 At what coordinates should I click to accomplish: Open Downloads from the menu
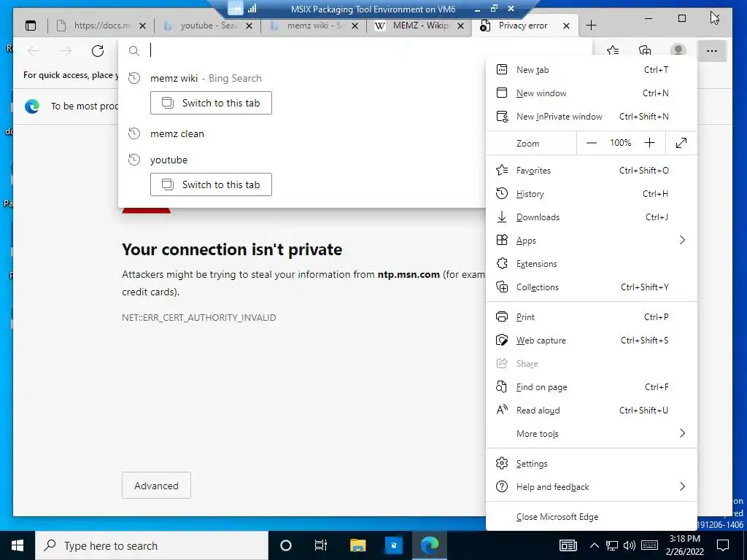[591, 217]
